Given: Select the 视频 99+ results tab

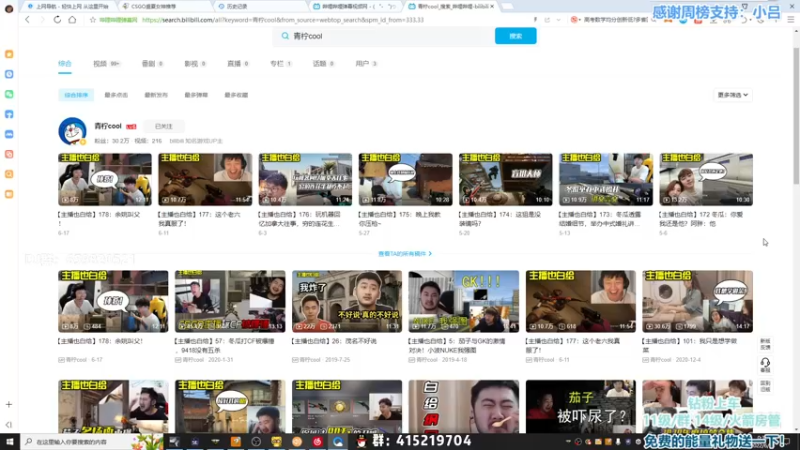Looking at the screenshot, I should click(106, 64).
